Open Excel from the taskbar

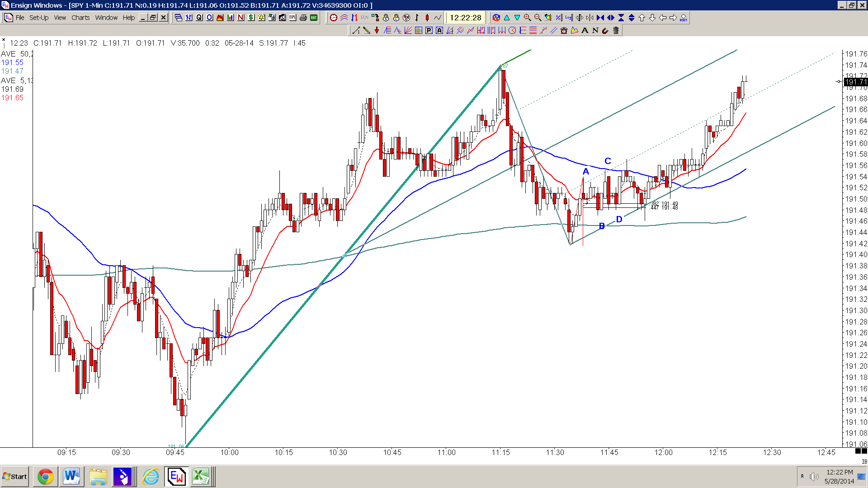pos(201,477)
